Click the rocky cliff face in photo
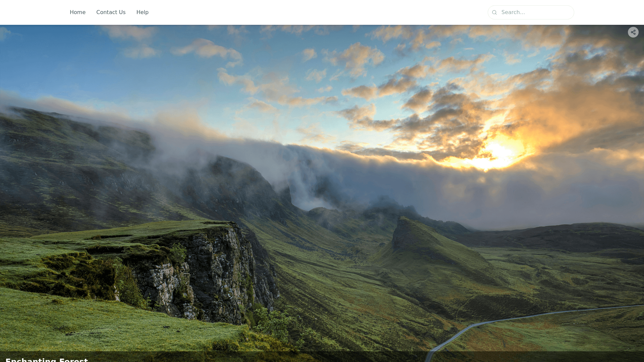 215,275
